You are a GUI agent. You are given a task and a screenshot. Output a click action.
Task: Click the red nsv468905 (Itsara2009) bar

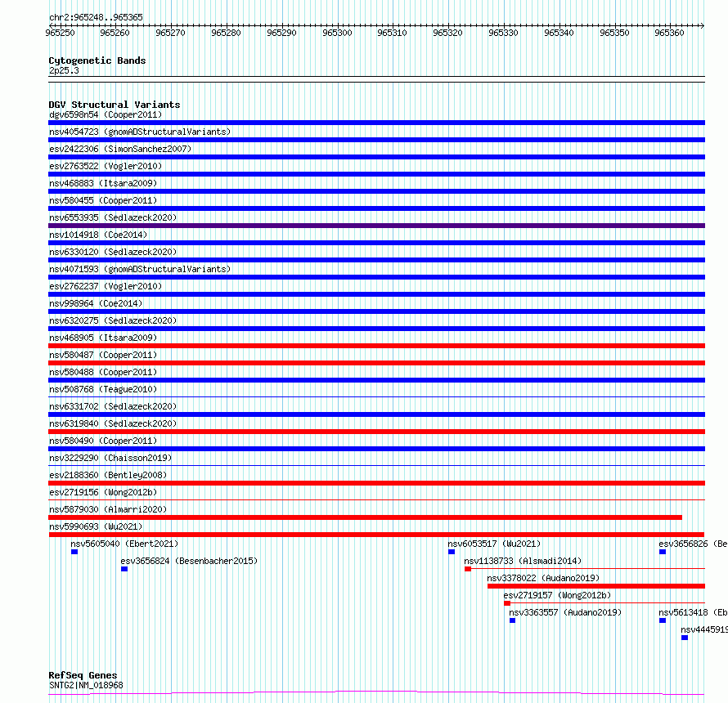(x=376, y=346)
